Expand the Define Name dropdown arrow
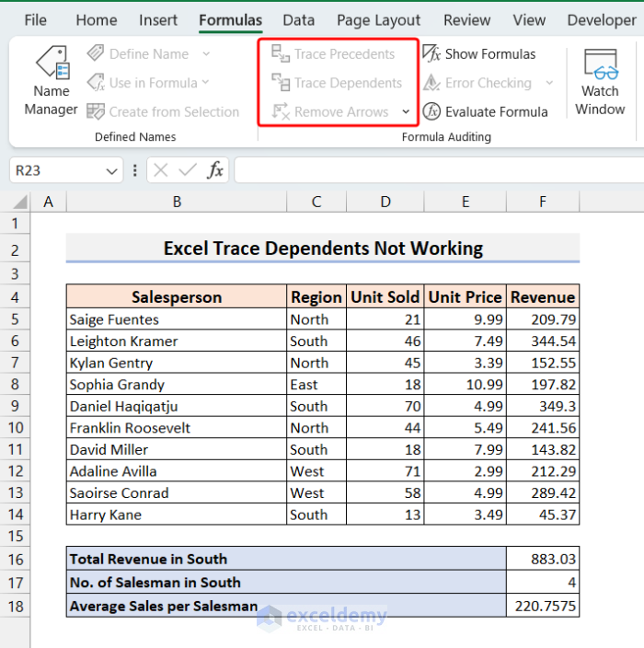The width and height of the screenshot is (644, 648). pos(206,53)
